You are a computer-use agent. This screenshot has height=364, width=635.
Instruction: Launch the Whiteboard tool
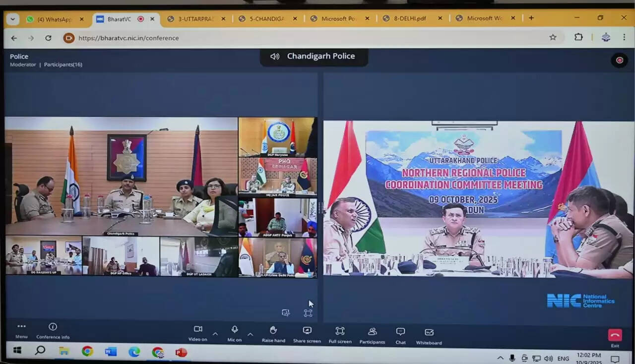(428, 332)
